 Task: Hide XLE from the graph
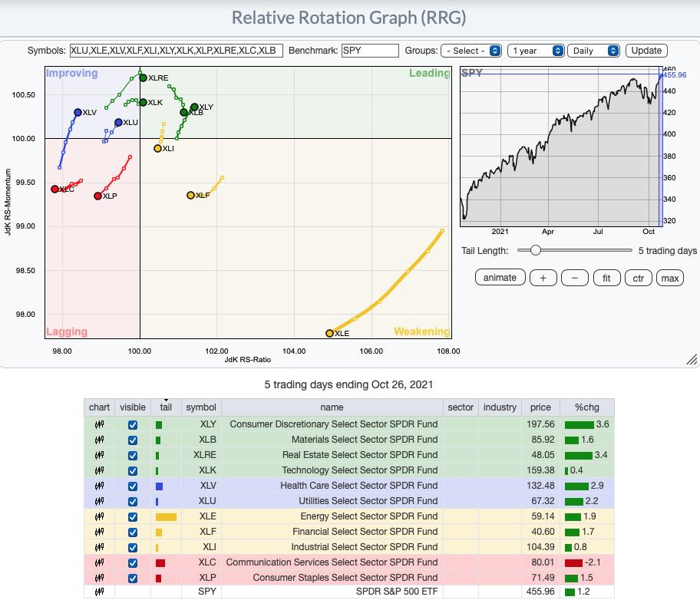133,517
